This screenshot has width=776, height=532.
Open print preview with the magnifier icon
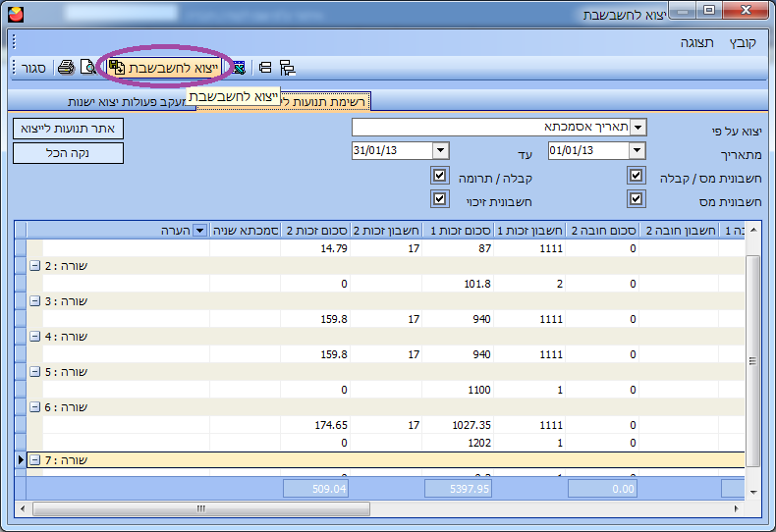tap(86, 68)
